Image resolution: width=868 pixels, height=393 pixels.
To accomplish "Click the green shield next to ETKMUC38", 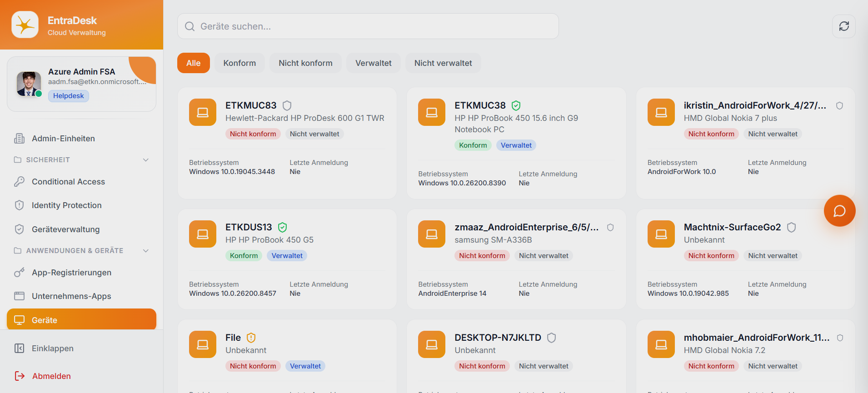I will click(516, 105).
